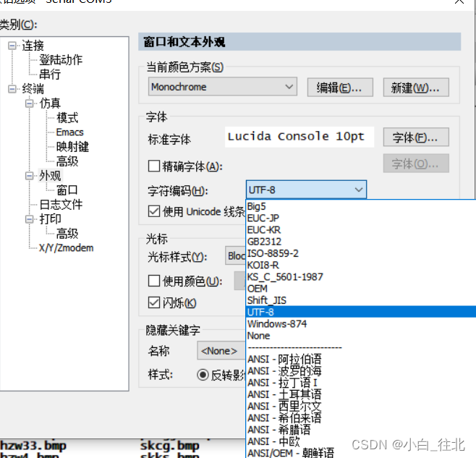Viewport: 476px width, 458px height.
Task: Select 登陆动作 in category tree
Action: pos(61,60)
